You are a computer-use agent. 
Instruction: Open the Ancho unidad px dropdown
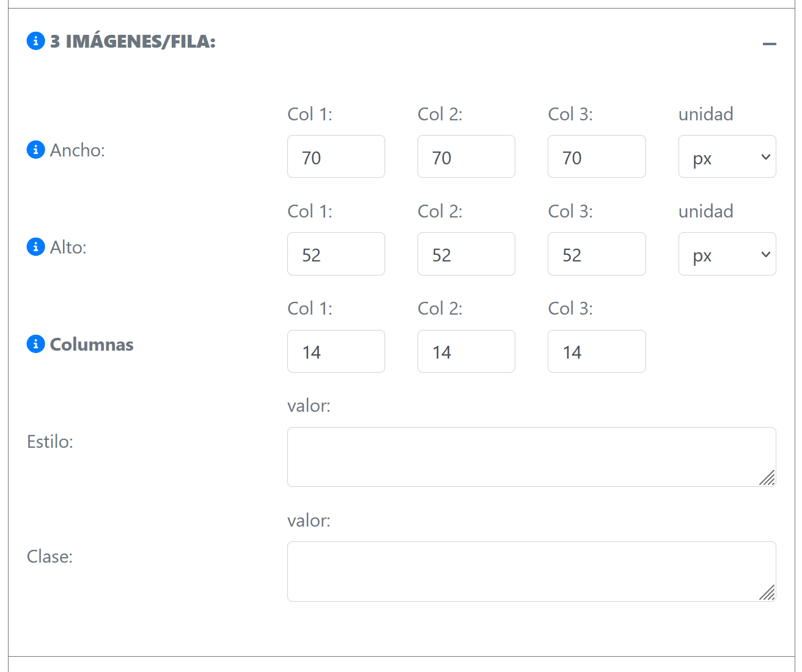point(727,157)
